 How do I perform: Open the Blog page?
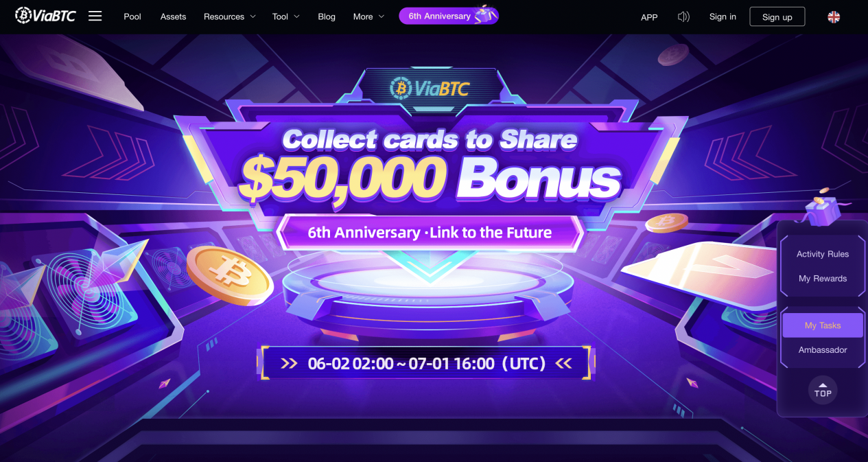pos(327,16)
